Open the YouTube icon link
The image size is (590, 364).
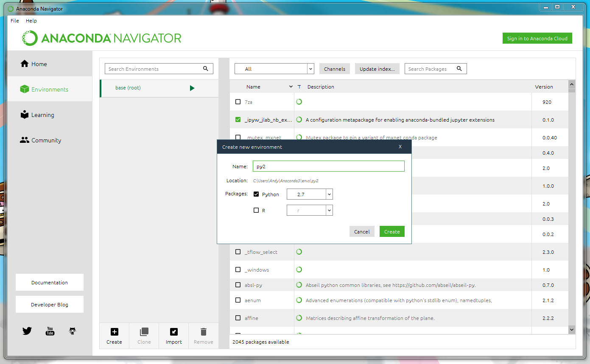pyautogui.click(x=50, y=331)
